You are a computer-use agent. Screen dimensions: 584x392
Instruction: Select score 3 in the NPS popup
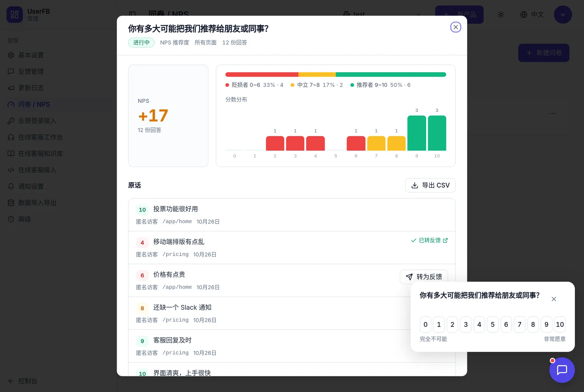pos(466,325)
